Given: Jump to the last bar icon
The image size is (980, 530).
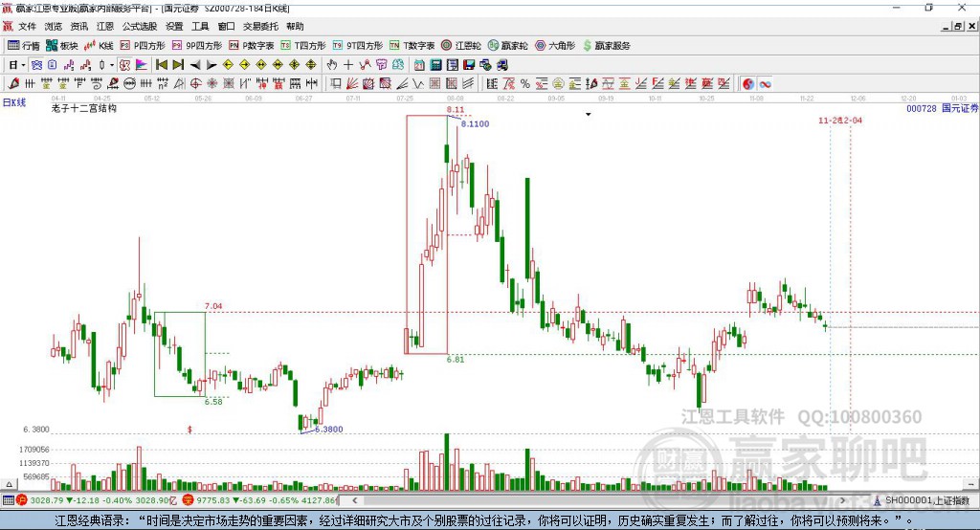Looking at the screenshot, I should [177, 65].
